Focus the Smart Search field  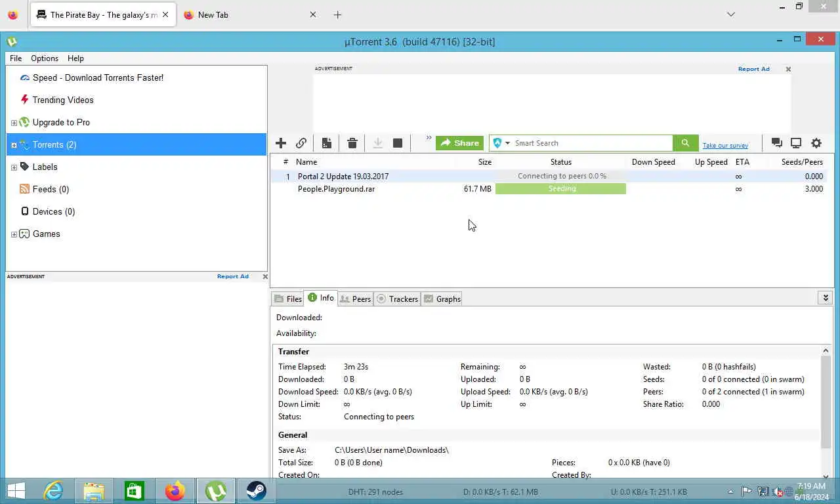coord(592,143)
